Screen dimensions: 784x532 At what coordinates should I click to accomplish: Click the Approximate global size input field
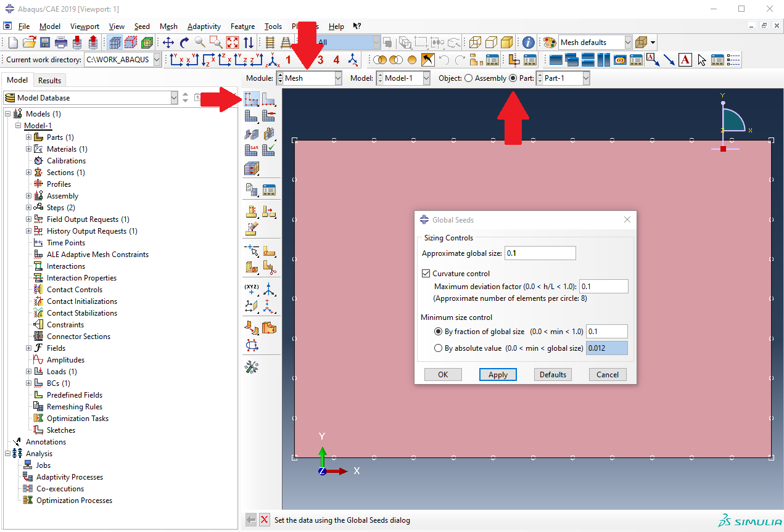(x=540, y=253)
